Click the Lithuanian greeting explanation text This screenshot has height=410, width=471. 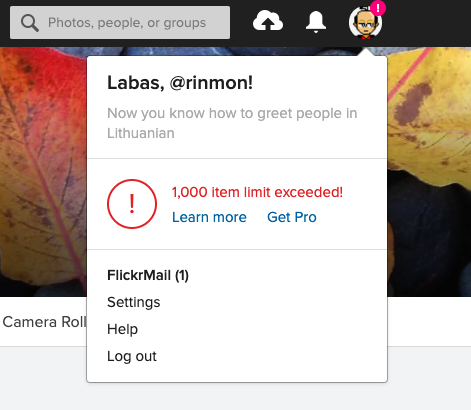232,123
